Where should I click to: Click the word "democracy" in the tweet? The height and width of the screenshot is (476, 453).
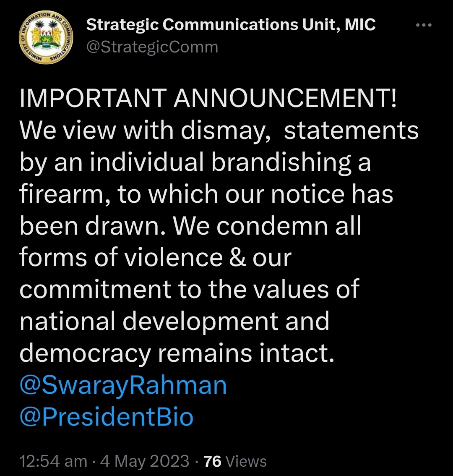(x=85, y=353)
